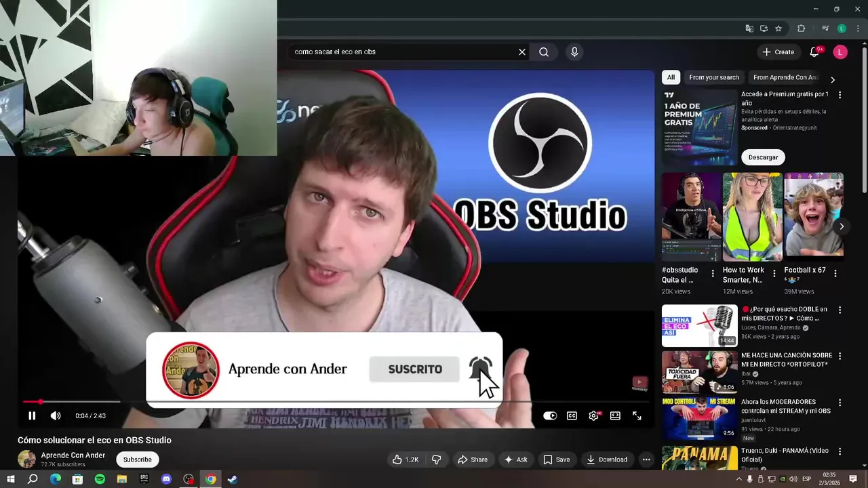Click Chrome's install app icon
The height and width of the screenshot is (488, 868).
(x=764, y=28)
